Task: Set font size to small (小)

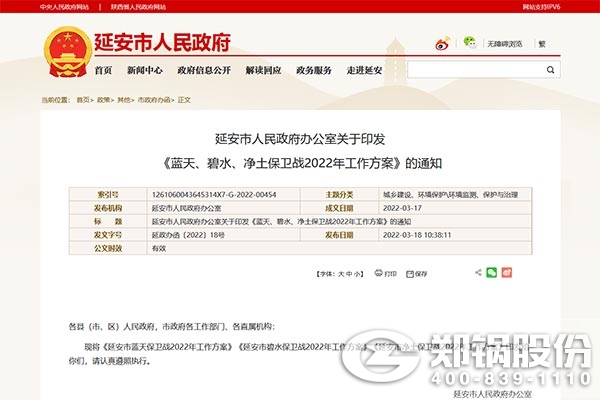Action: click(x=358, y=272)
